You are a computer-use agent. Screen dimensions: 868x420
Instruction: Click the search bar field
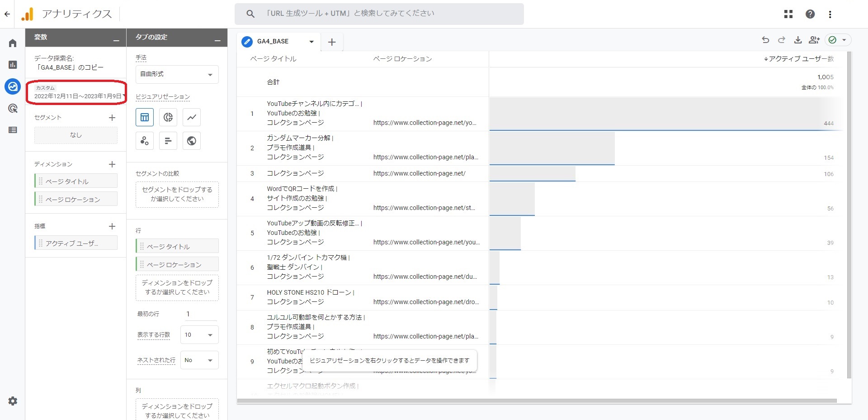click(379, 14)
